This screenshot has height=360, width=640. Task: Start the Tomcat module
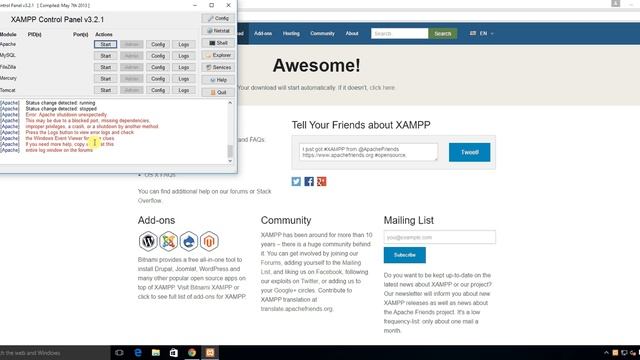[105, 90]
